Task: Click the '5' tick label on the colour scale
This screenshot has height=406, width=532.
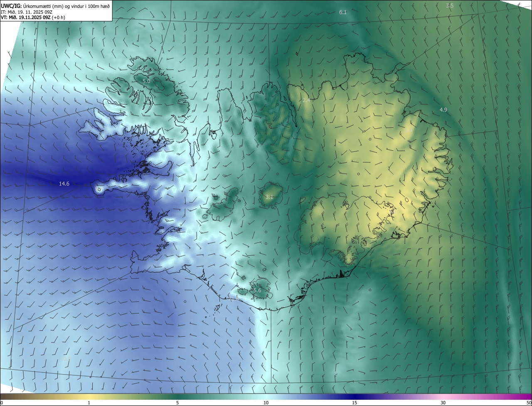Action: (177, 403)
